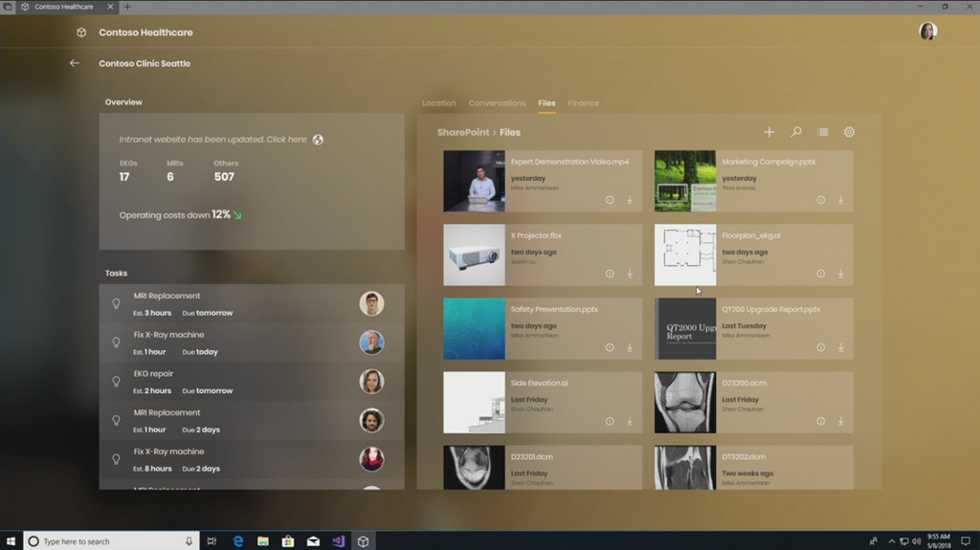Click assignee avatar for EKG repair
The height and width of the screenshot is (550, 980).
tap(371, 382)
